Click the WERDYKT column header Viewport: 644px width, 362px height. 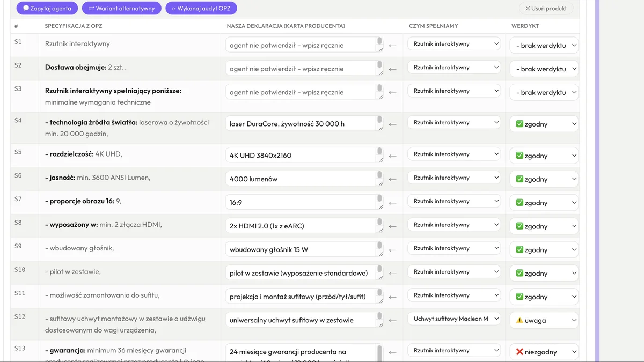(x=525, y=26)
